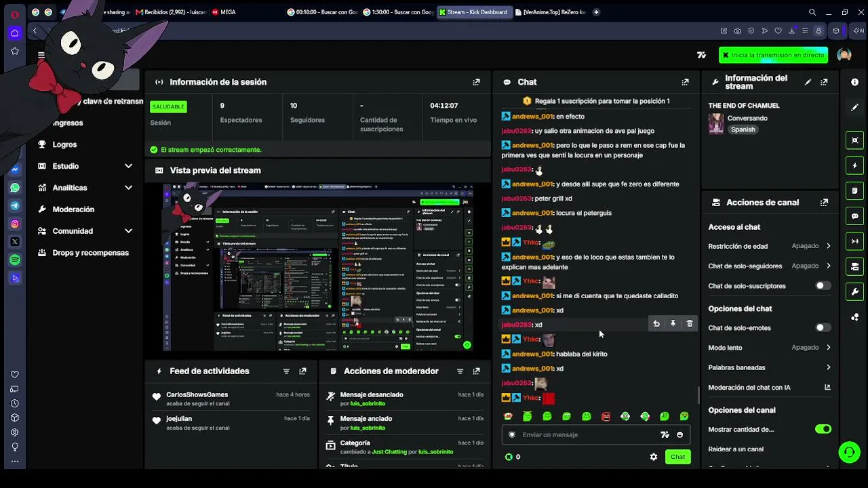Viewport: 868px width, 488px height.
Task: Click the Spanish language tag
Action: 743,129
